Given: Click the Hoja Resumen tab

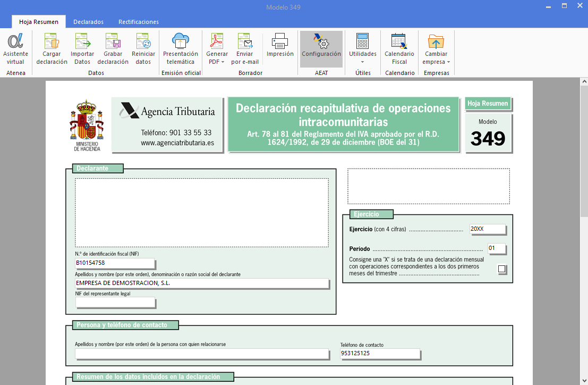Looking at the screenshot, I should [x=38, y=22].
